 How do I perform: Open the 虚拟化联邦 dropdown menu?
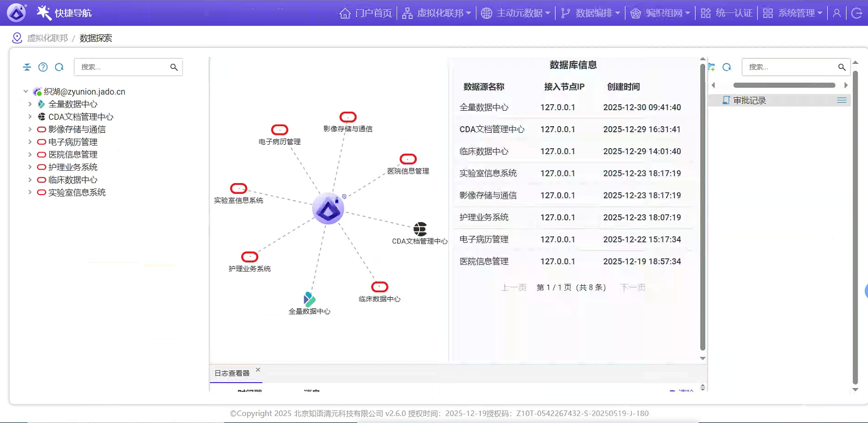[x=436, y=13]
